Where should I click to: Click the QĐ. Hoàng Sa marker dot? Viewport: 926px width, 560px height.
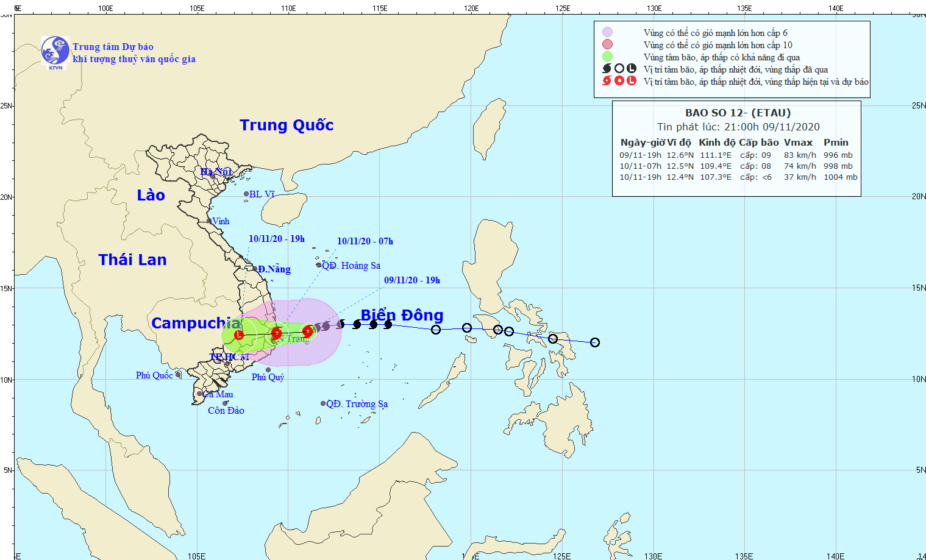[319, 265]
